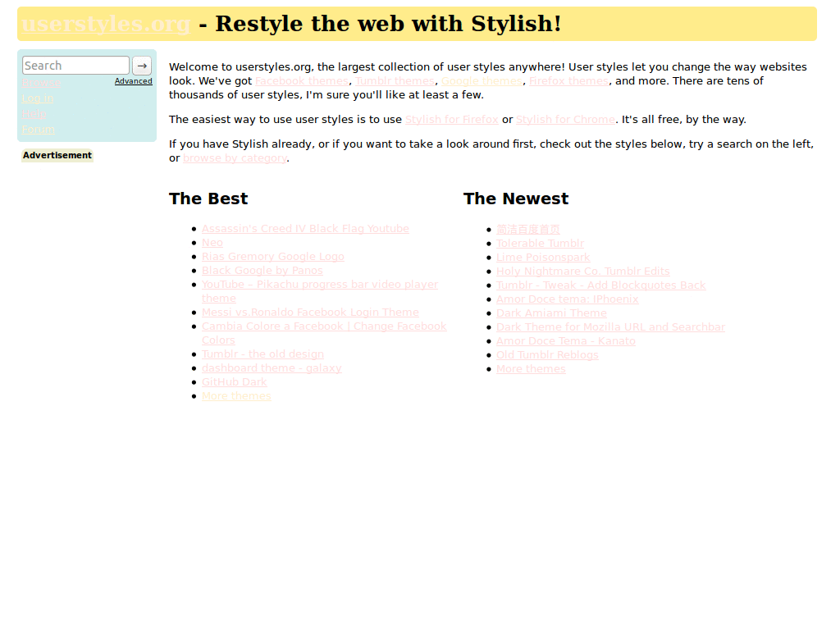Click The Best section heading
The width and height of the screenshot is (840, 630).
(x=208, y=199)
